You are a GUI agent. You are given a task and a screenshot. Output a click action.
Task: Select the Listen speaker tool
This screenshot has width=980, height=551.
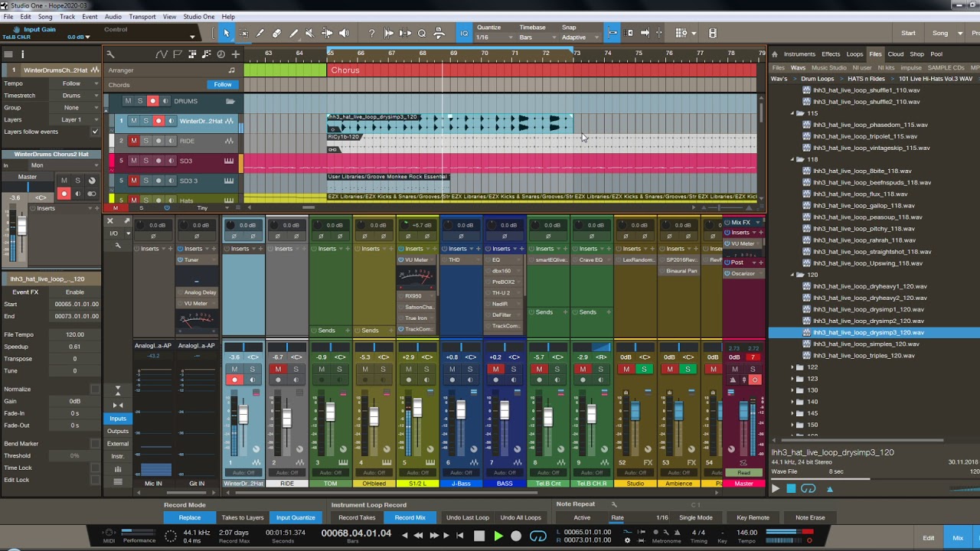(x=344, y=33)
